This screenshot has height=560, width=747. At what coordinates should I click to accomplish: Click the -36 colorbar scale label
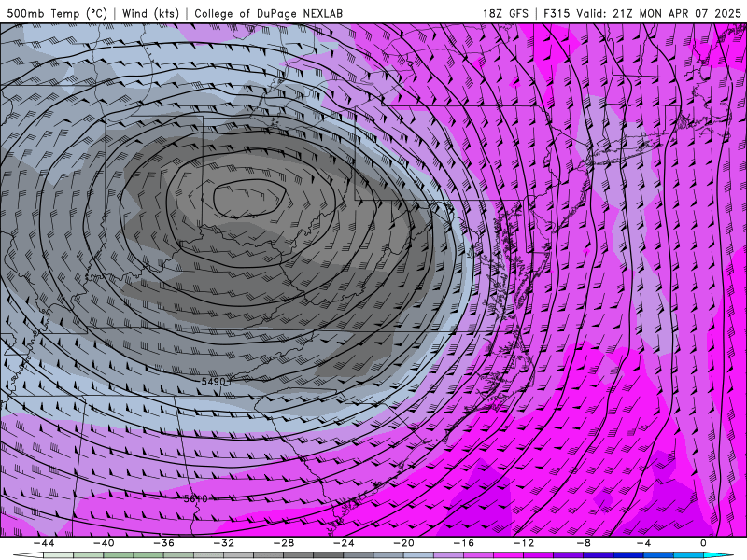pos(163,543)
